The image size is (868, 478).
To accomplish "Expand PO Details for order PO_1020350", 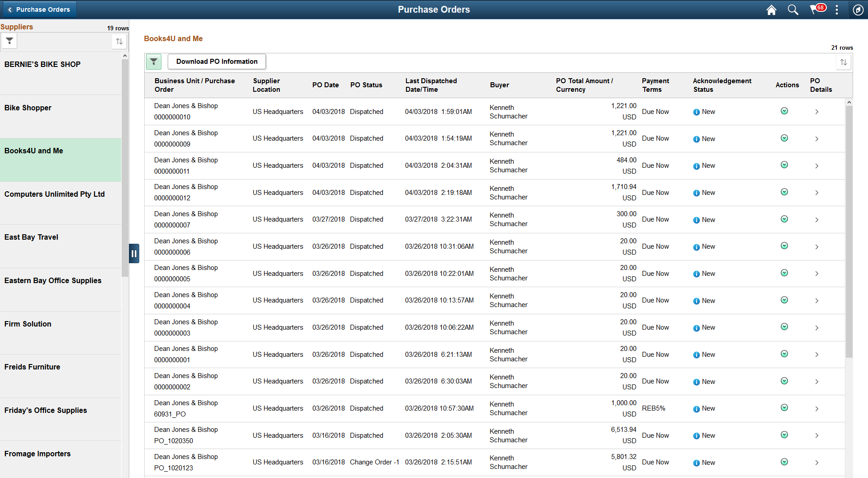I will [817, 435].
